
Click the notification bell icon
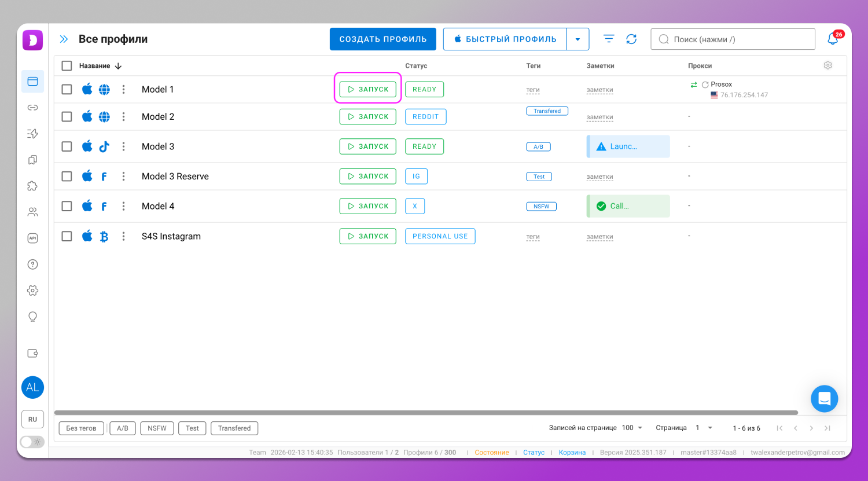pos(833,39)
